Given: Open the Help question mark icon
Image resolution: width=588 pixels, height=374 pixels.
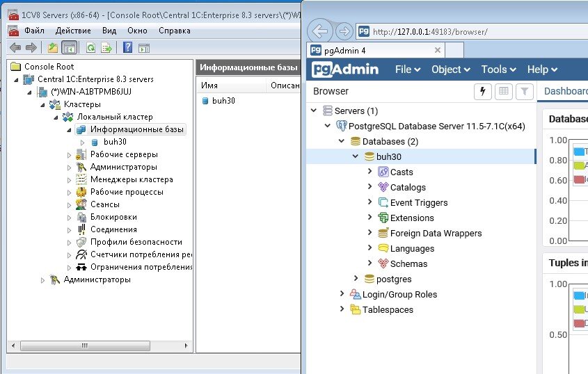Looking at the screenshot, I should tap(127, 47).
